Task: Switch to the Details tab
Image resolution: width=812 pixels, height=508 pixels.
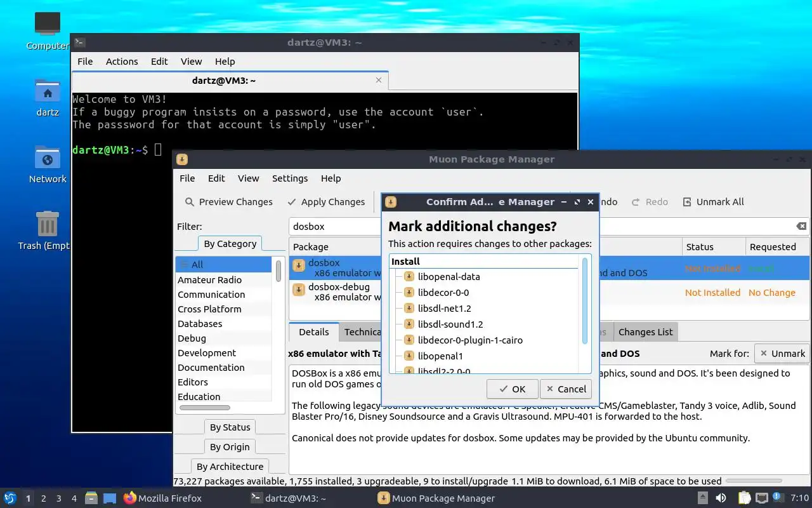Action: click(x=314, y=332)
